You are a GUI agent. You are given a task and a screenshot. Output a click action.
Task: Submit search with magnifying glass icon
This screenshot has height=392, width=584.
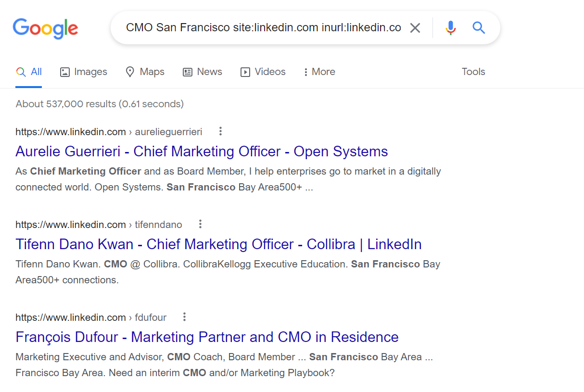pos(479,28)
